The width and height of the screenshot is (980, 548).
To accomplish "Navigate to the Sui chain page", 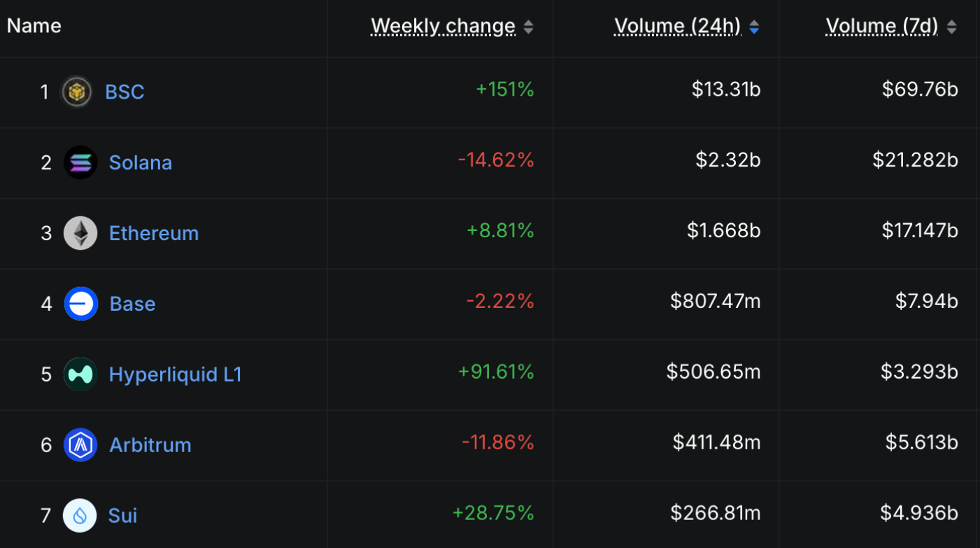I will [123, 516].
